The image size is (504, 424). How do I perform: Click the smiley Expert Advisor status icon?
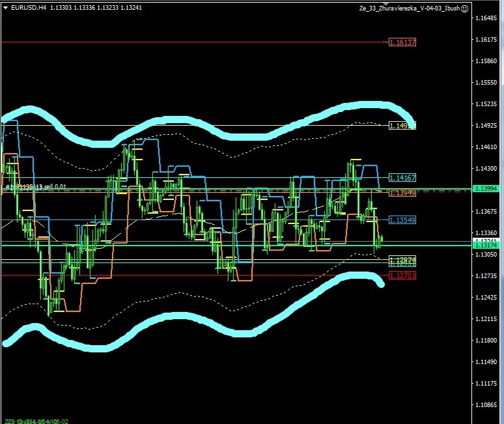click(x=464, y=8)
